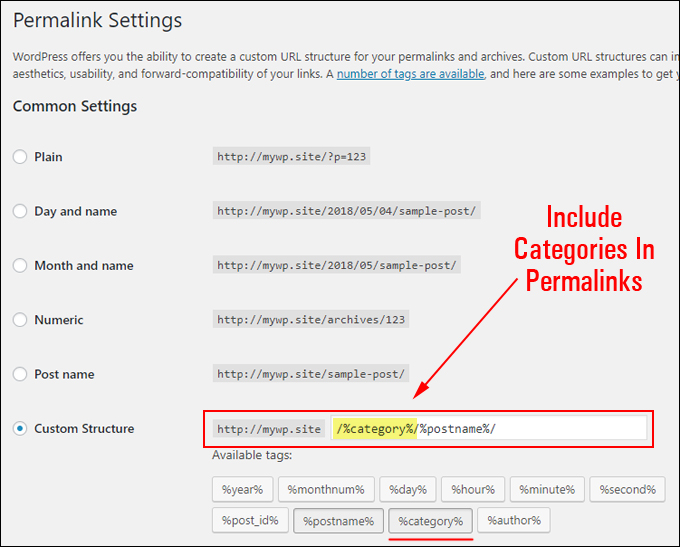Add the %post_id% tag
This screenshot has width=680, height=547.
click(250, 520)
